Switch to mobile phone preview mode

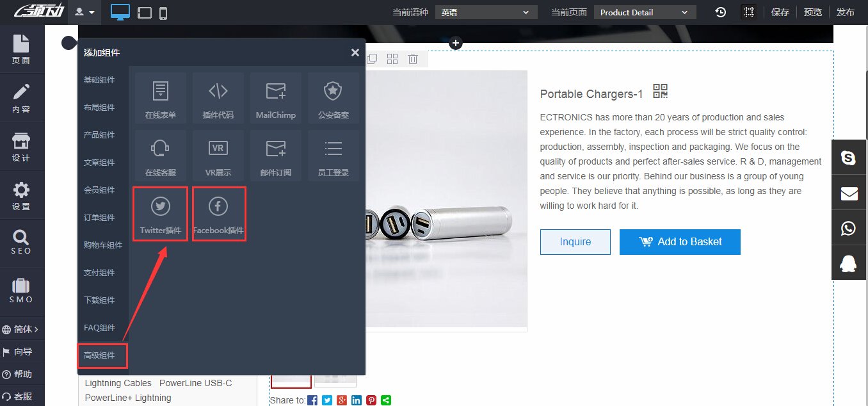pyautogui.click(x=163, y=12)
